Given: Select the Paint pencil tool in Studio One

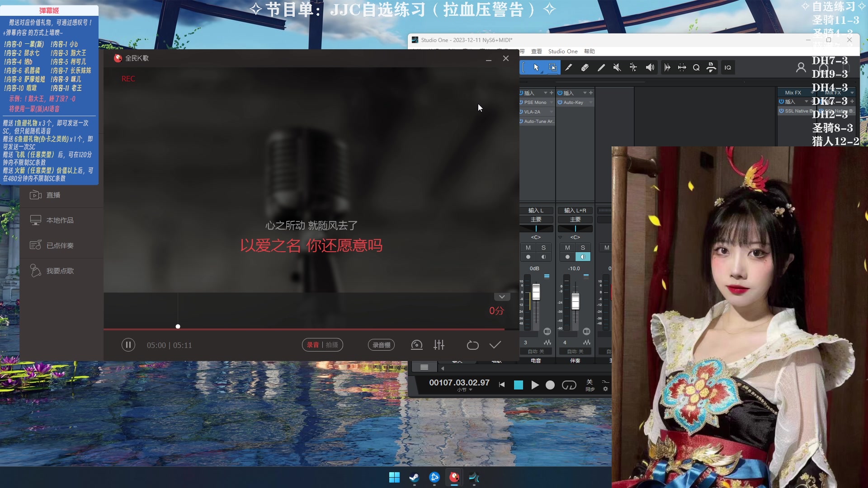Looking at the screenshot, I should pos(601,67).
